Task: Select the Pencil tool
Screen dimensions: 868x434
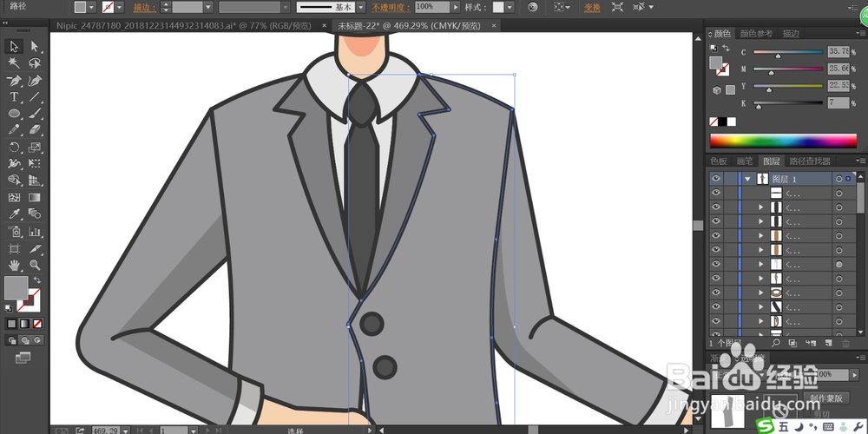Action: tap(14, 130)
